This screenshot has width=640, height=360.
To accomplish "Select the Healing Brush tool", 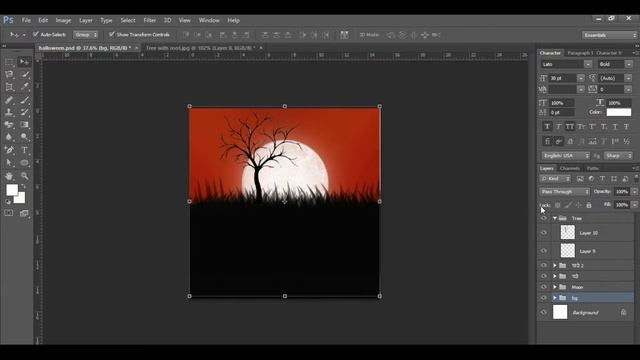I will (x=9, y=100).
